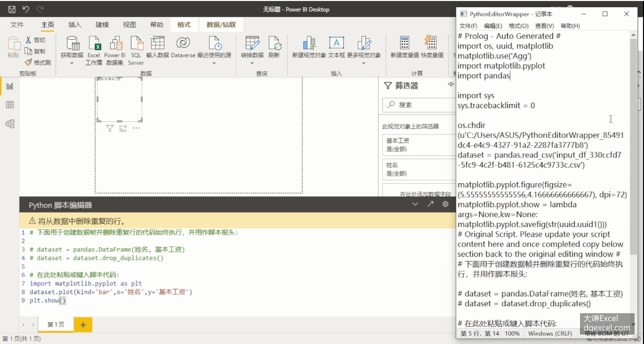Viewport: 644px width, 344px height.
Task: Expand the 获取数据 dropdown arrow
Action: (72, 63)
